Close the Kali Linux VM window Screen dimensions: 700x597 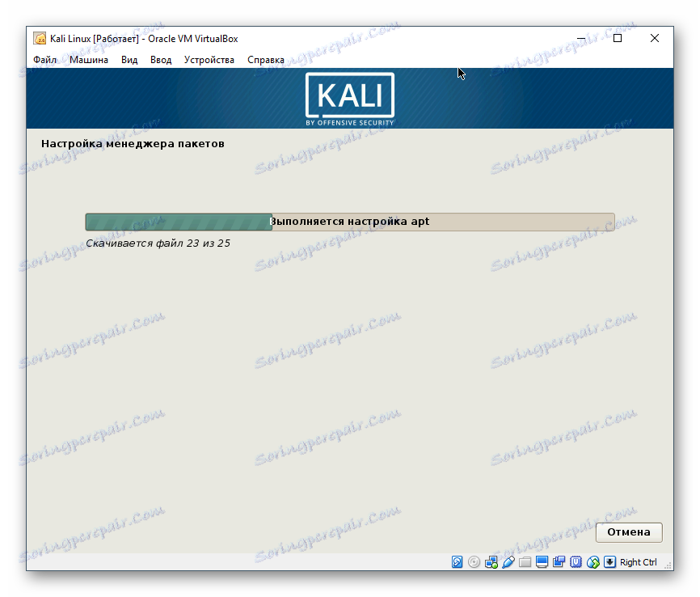coord(655,39)
